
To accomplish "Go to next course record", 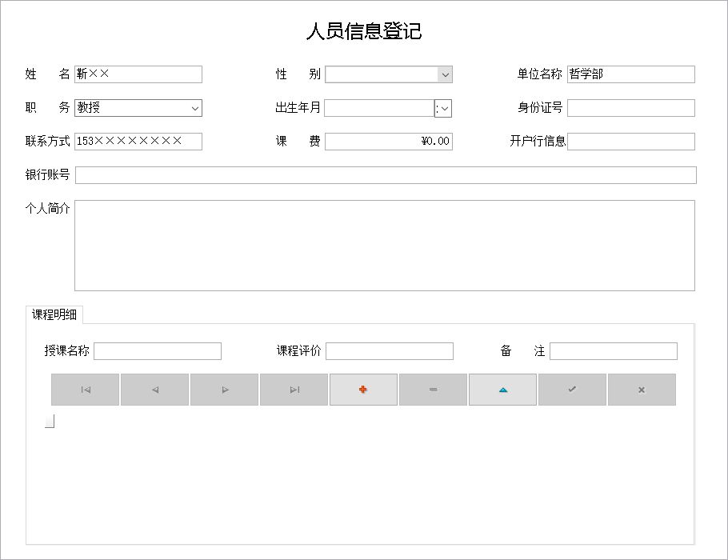I will (224, 390).
